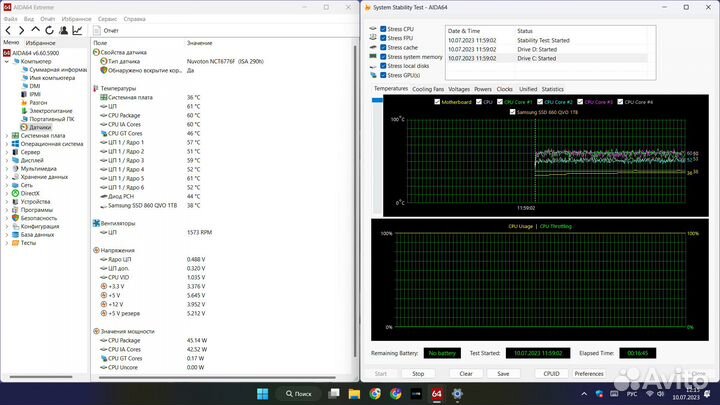Screen dimensions: 720x405
Task: Click the Stop button in stability test
Action: pos(418,374)
